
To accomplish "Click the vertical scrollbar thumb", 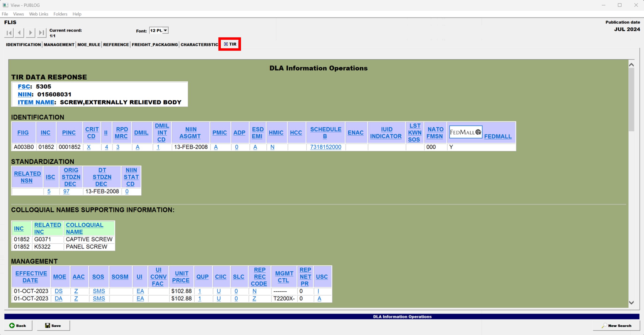I will [x=631, y=99].
